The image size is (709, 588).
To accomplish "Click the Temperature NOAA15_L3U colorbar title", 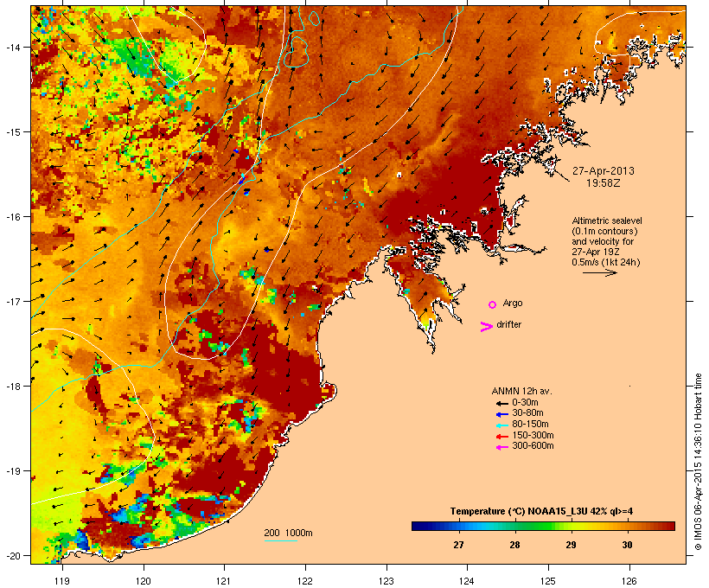I will [542, 511].
